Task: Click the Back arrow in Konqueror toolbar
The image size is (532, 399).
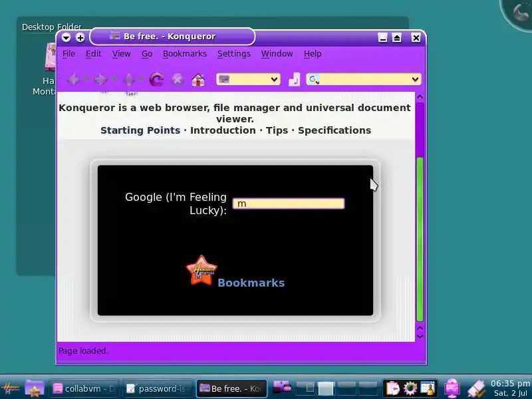Action: [73, 80]
